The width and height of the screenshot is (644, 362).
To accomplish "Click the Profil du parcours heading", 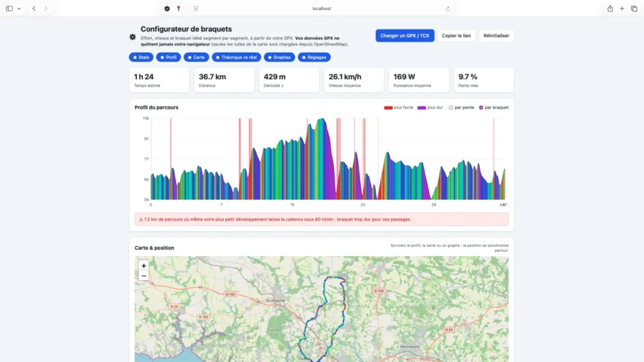I will coord(157,108).
